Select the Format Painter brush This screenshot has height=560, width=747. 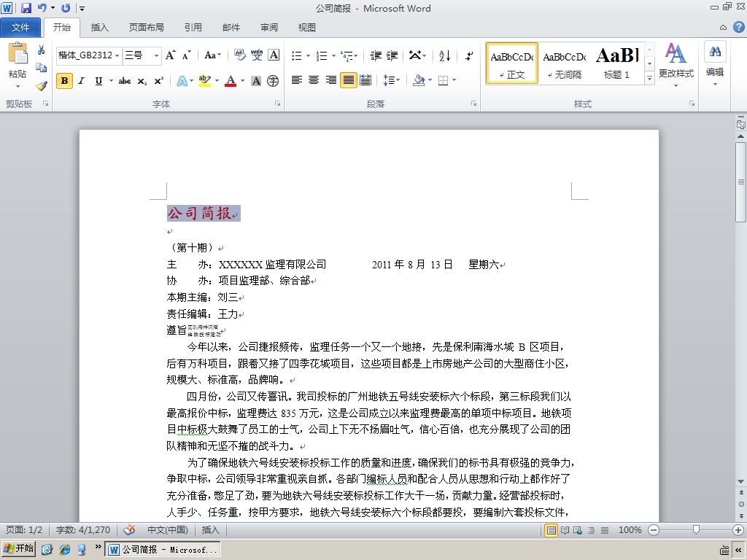[42, 86]
